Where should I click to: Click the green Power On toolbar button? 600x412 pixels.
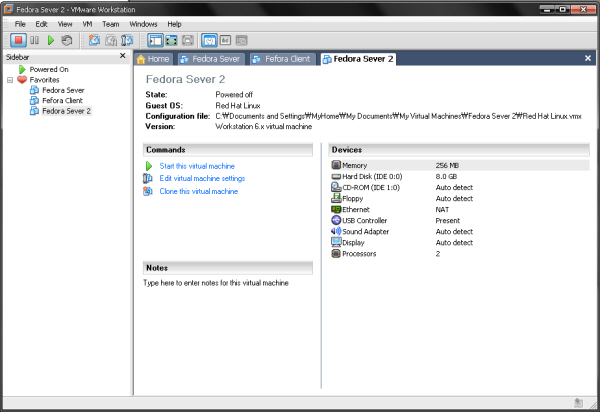[51, 40]
